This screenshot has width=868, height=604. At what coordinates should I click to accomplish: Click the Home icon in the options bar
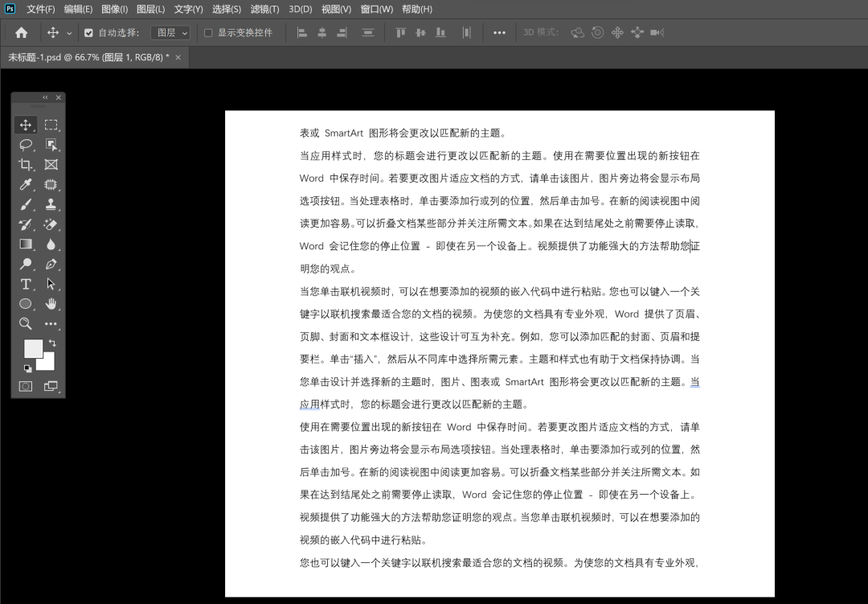21,32
